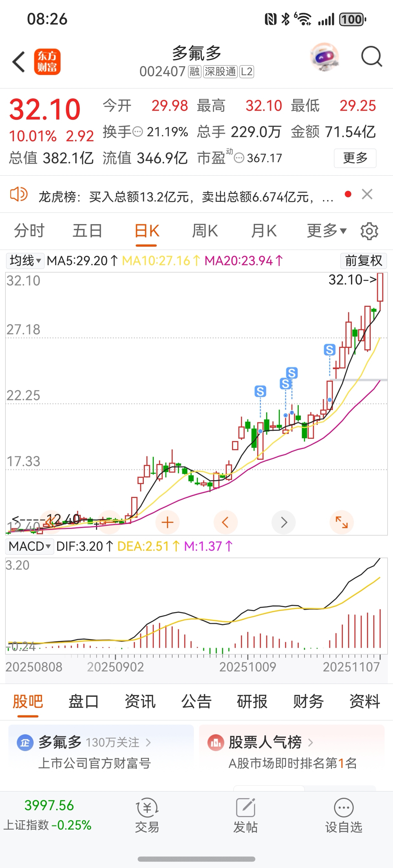Tap the DIF:3.20 value
This screenshot has width=393, height=868.
85,546
